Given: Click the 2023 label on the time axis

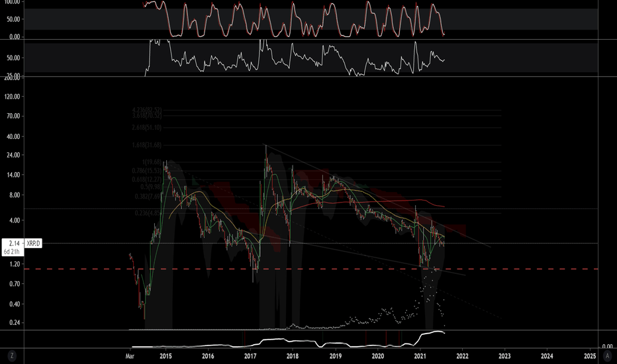Looking at the screenshot, I should pyautogui.click(x=504, y=356).
